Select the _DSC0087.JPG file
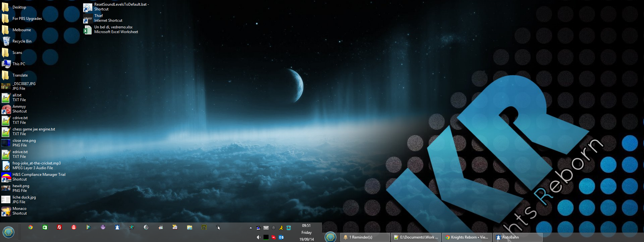Screen dimensions: 644x242 (19, 86)
